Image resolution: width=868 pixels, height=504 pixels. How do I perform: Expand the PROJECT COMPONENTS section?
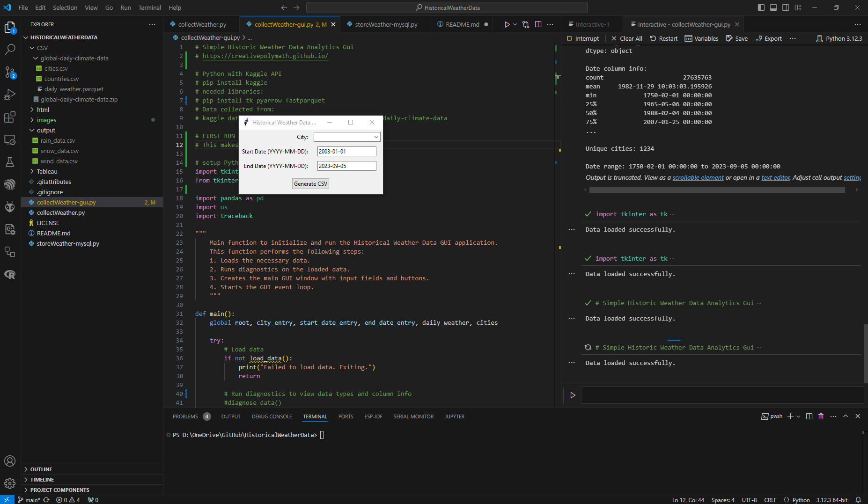tap(59, 490)
